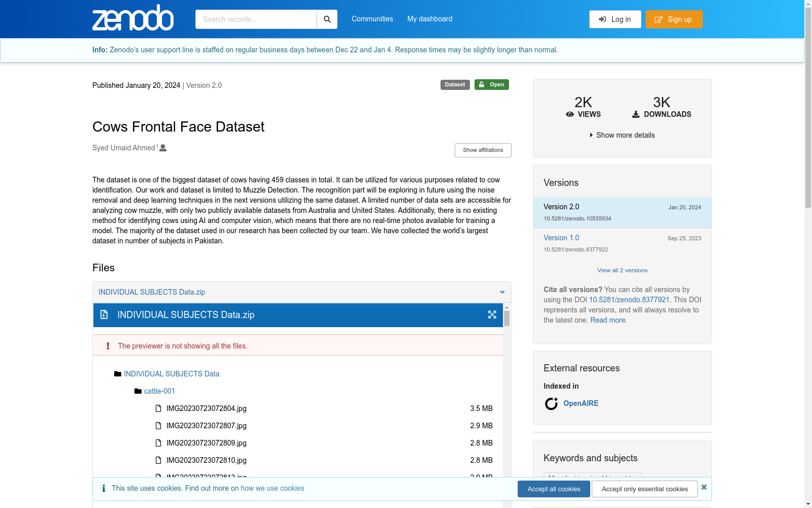Click the author name Syed Umaid Ahmed

point(124,148)
